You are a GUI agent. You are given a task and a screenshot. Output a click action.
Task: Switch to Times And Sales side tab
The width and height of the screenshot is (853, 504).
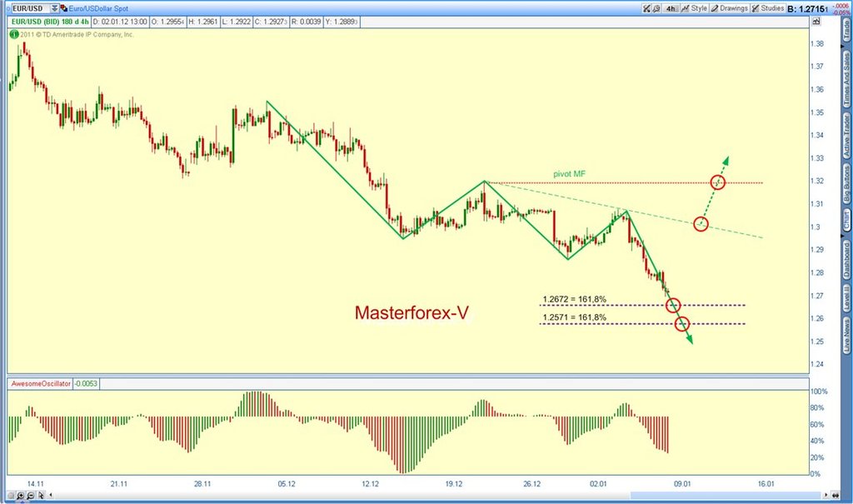coord(846,77)
